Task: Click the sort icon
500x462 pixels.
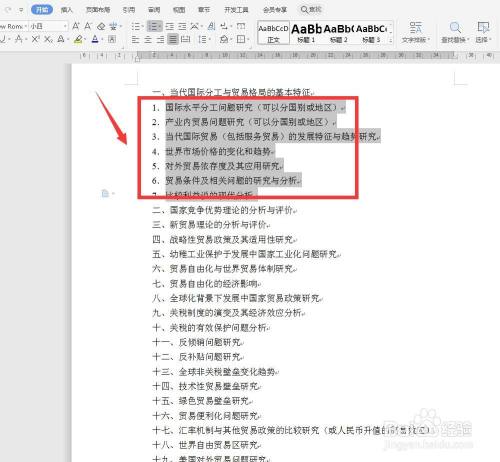Action: point(211,26)
